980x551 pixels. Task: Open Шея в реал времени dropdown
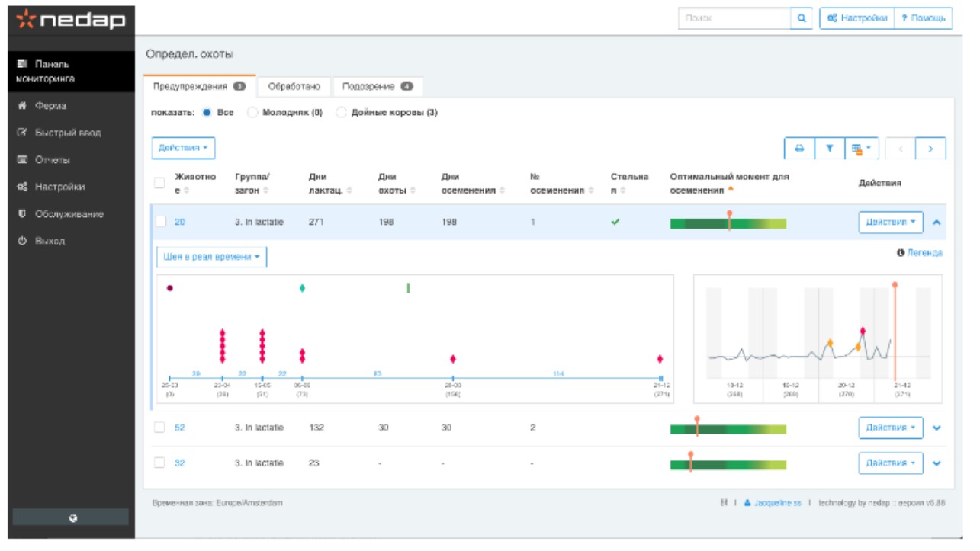pyautogui.click(x=211, y=258)
